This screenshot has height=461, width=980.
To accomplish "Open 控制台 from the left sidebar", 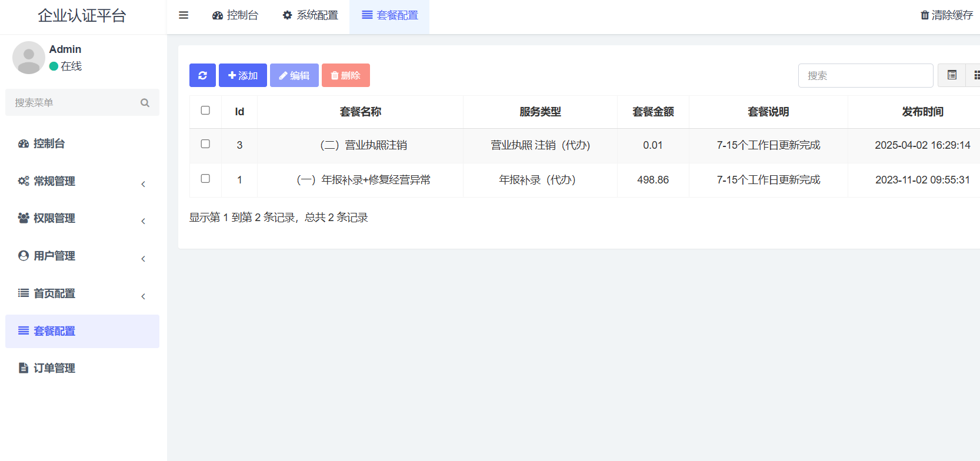I will tap(49, 143).
